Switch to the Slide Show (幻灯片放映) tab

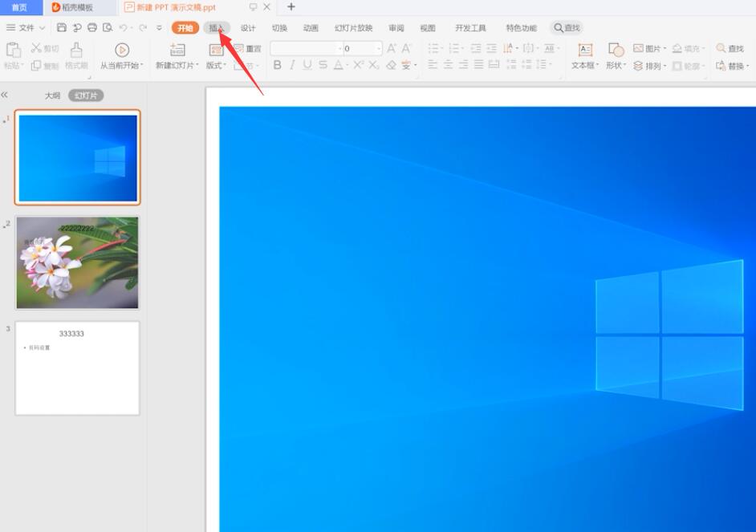click(x=353, y=28)
